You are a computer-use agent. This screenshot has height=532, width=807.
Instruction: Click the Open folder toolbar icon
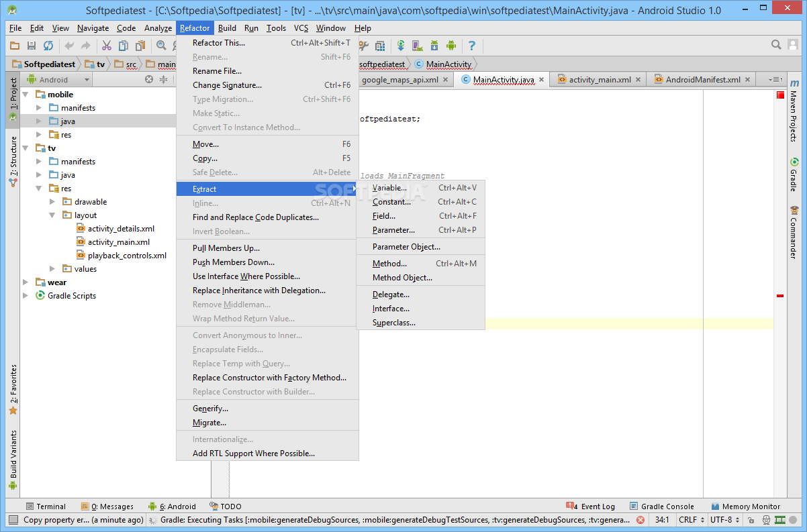[15, 46]
